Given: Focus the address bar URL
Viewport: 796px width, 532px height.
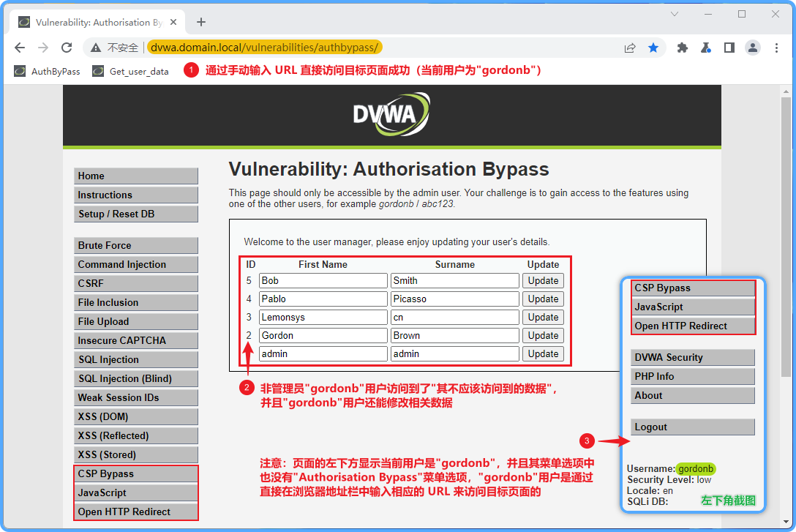Looking at the screenshot, I should tap(264, 48).
